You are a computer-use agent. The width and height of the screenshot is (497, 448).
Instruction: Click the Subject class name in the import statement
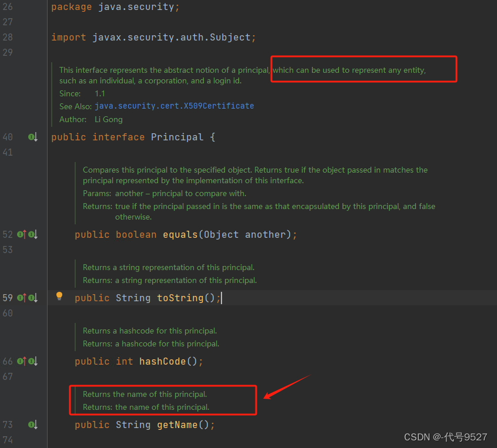pyautogui.click(x=232, y=37)
